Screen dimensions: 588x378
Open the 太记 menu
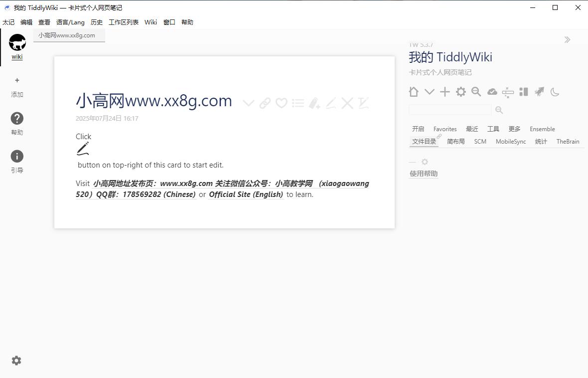(x=8, y=22)
